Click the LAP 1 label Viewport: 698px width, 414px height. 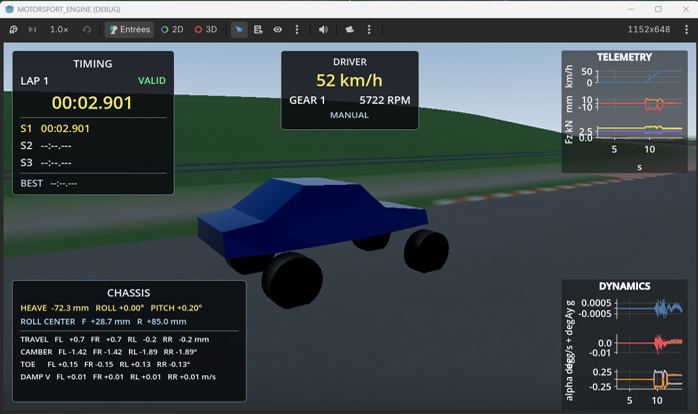(x=34, y=81)
